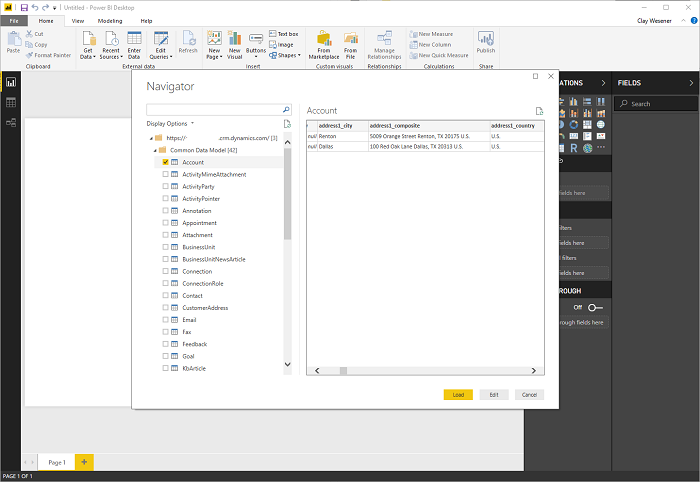Uncheck the Account table checkbox

165,162
